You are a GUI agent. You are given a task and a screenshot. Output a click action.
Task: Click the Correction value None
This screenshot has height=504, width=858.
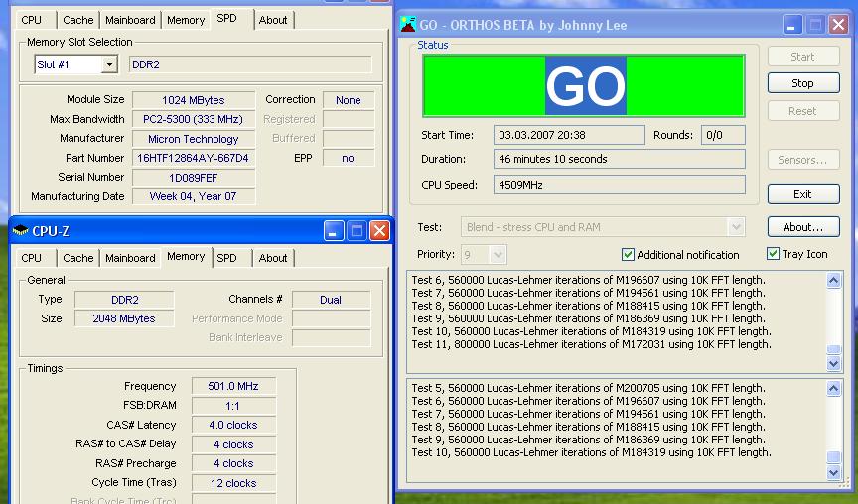click(349, 100)
